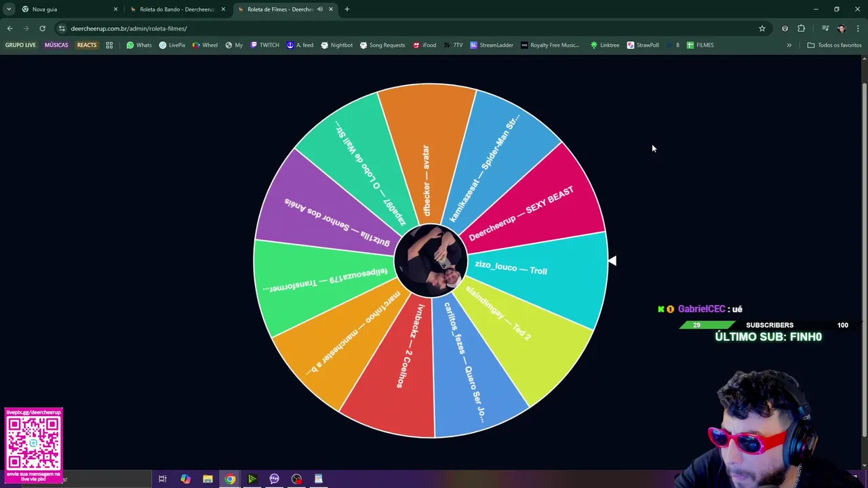
Task: Open the iFood bookmark
Action: [x=424, y=45]
